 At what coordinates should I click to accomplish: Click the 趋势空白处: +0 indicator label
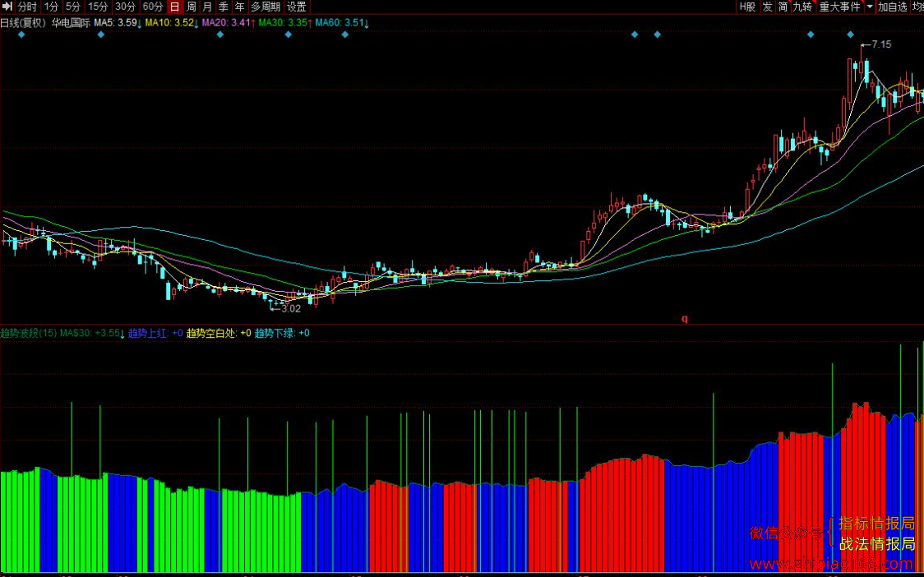click(x=219, y=333)
